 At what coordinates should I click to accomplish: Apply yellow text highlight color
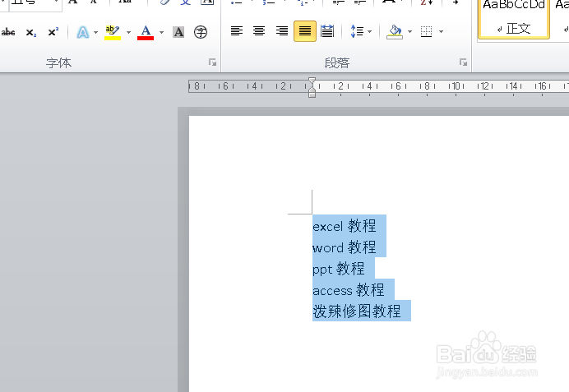coord(113,32)
